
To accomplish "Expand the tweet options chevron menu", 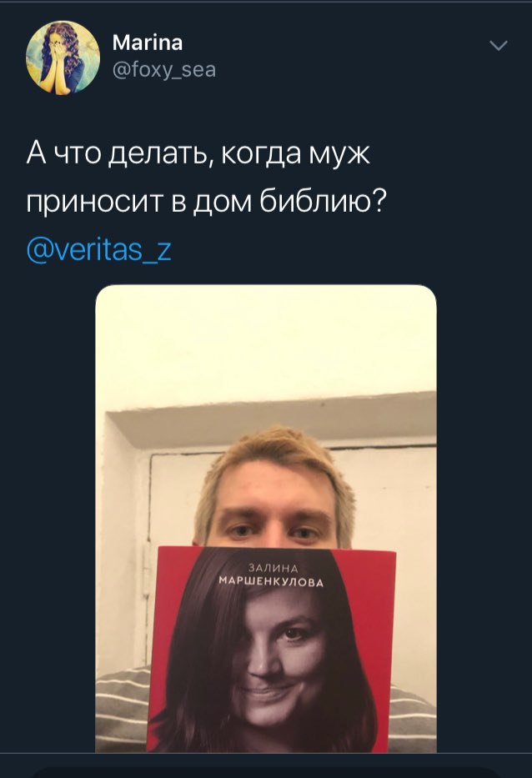I will pos(499,46).
